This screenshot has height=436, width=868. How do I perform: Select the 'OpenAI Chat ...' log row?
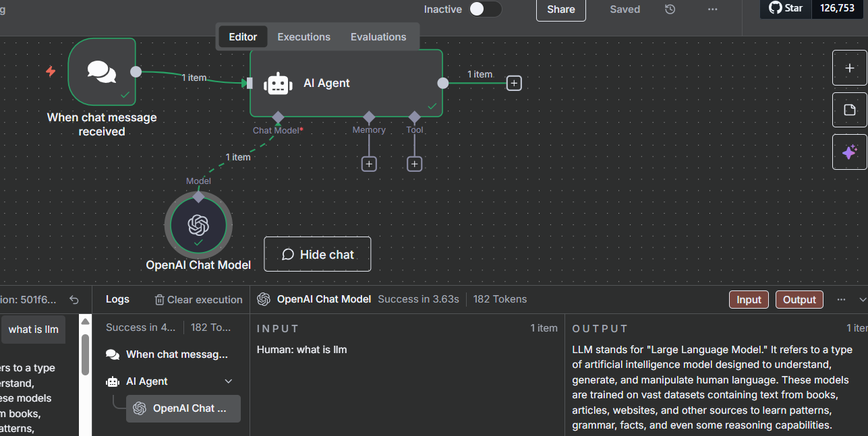click(183, 408)
